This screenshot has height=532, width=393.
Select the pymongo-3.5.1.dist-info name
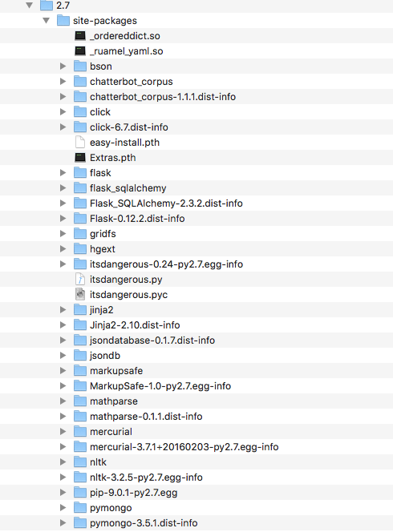[x=144, y=523]
